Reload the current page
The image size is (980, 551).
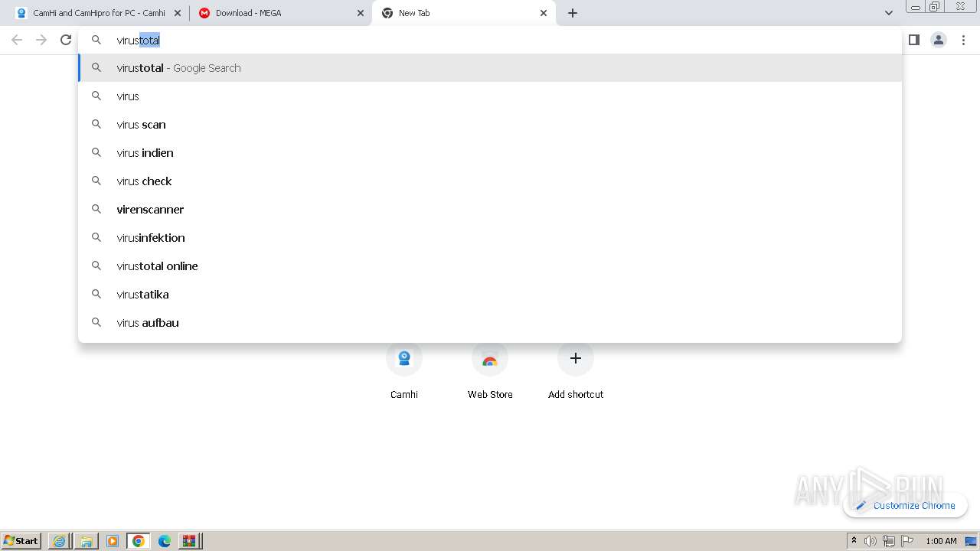tap(66, 40)
